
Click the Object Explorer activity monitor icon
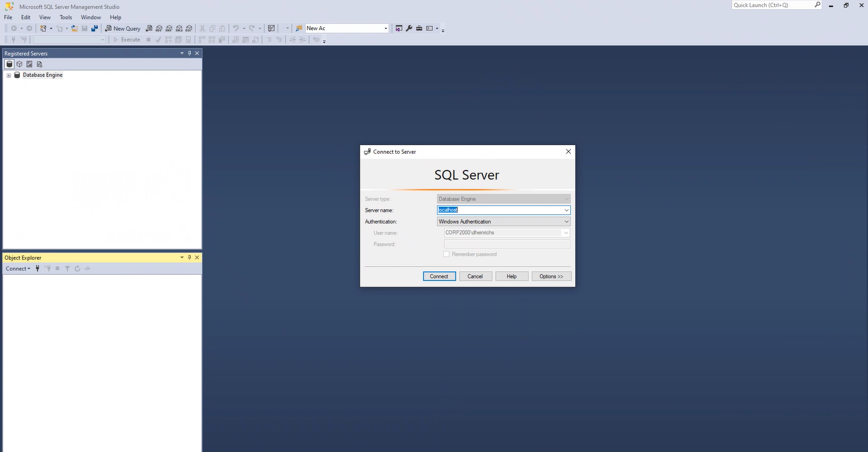(x=87, y=269)
